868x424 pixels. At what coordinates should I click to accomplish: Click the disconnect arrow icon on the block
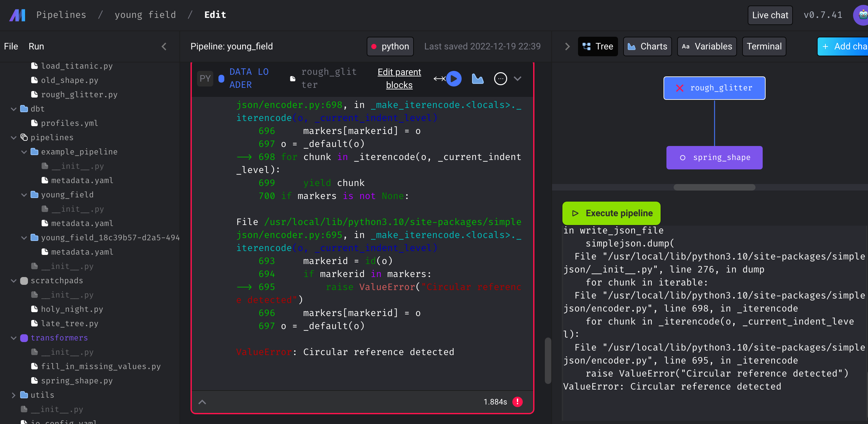(439, 79)
